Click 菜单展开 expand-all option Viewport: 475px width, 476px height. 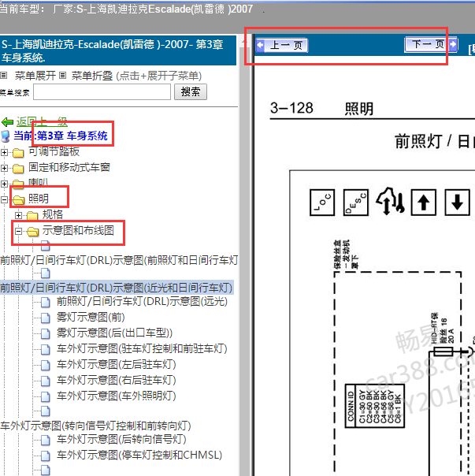click(x=35, y=76)
